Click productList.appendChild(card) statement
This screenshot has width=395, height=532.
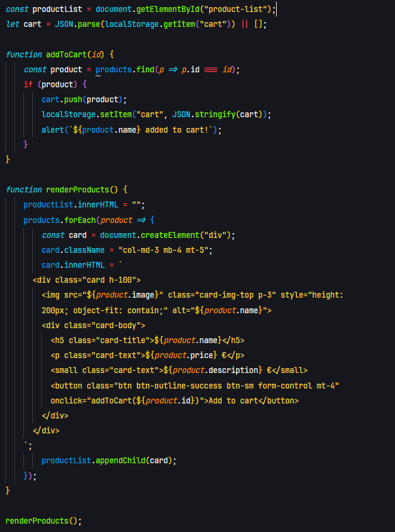click(109, 460)
